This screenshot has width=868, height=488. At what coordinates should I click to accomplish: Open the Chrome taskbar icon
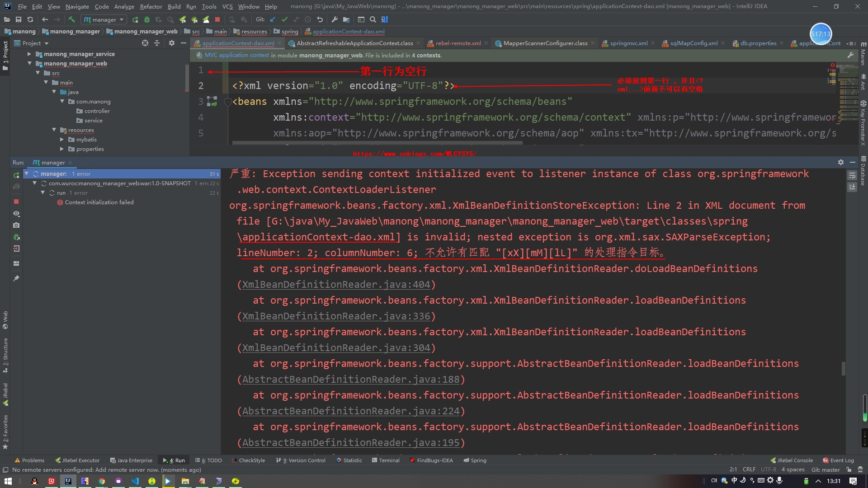102,481
